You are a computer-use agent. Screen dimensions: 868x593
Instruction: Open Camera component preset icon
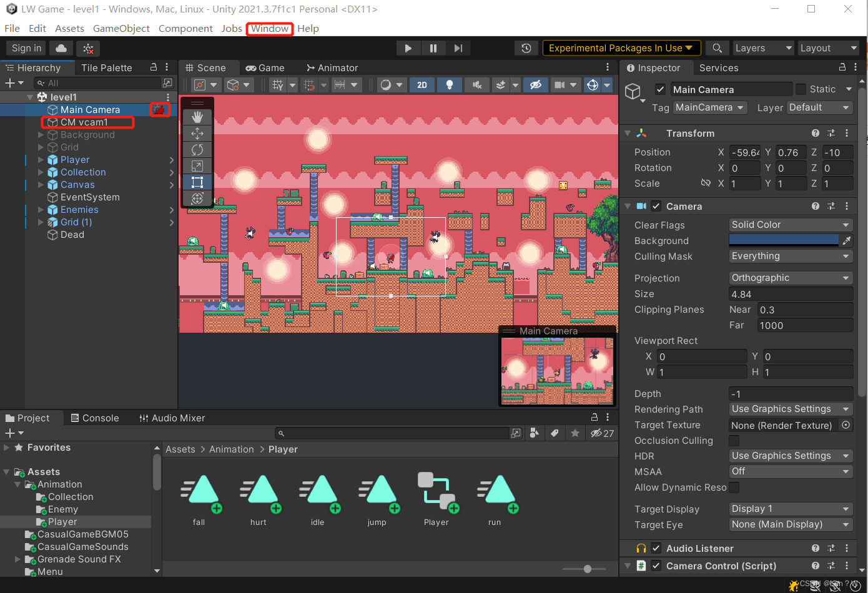coord(831,206)
